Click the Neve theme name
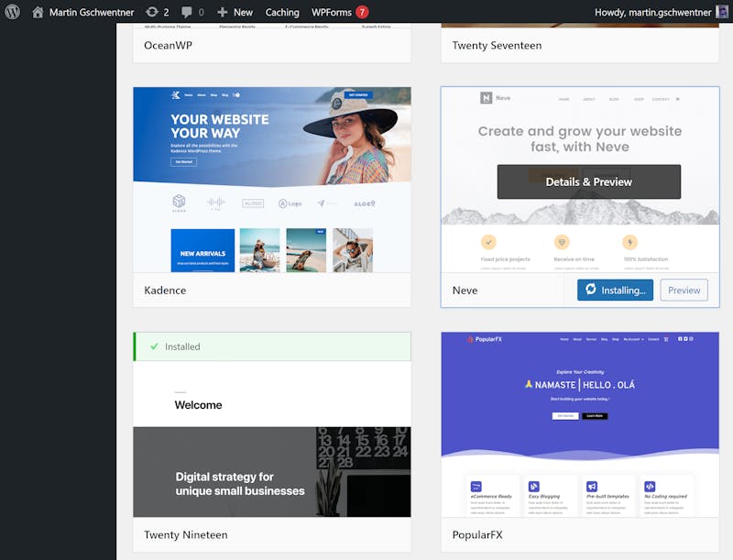 click(465, 291)
